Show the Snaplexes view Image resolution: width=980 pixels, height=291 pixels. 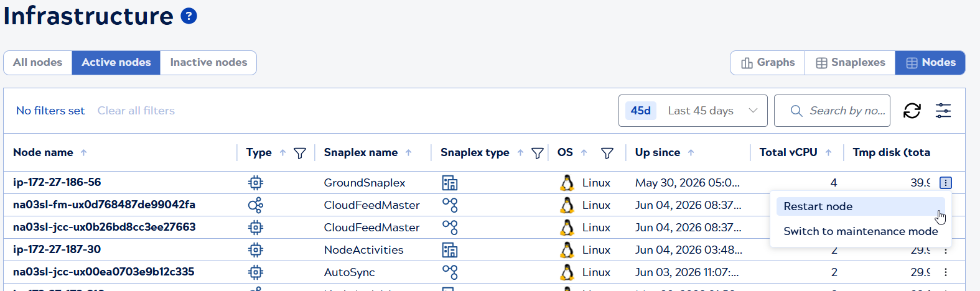pyautogui.click(x=850, y=63)
